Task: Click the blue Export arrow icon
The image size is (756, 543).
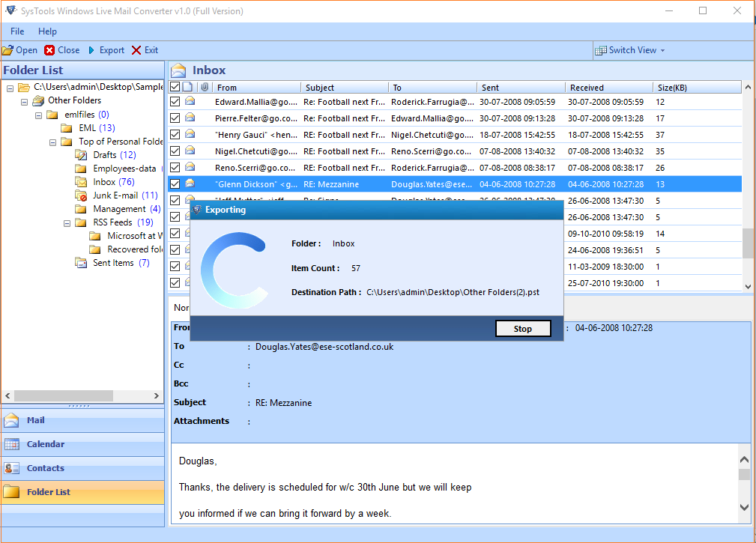Action: 91,50
